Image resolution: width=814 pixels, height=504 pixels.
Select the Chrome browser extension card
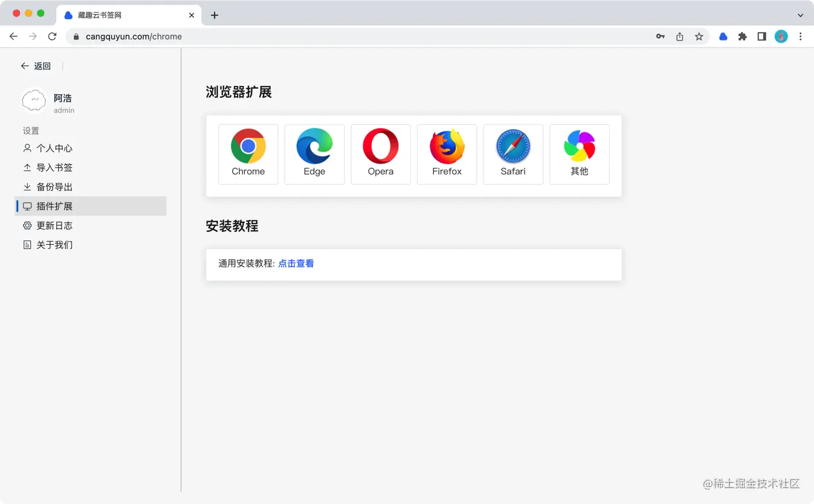coord(248,154)
